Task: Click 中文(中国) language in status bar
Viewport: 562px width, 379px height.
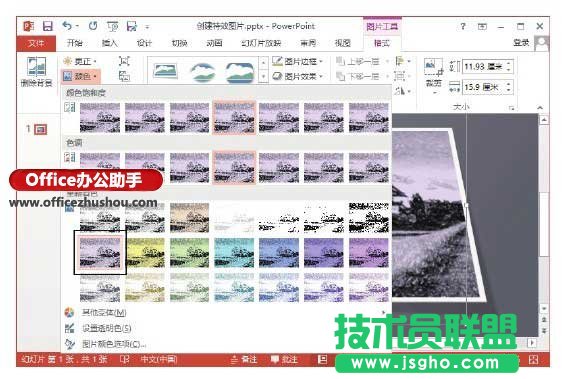Action: tap(159, 359)
